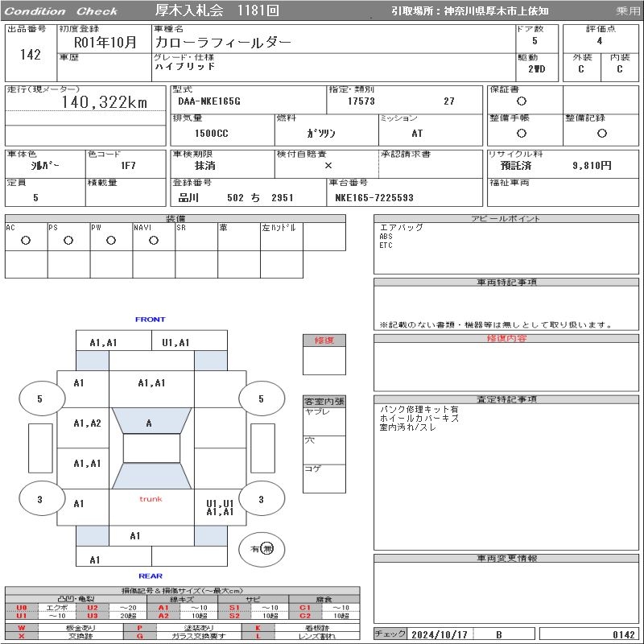This screenshot has height=644, width=644.
Task: Click the note 室内汚れ/スレ
Action: click(408, 427)
